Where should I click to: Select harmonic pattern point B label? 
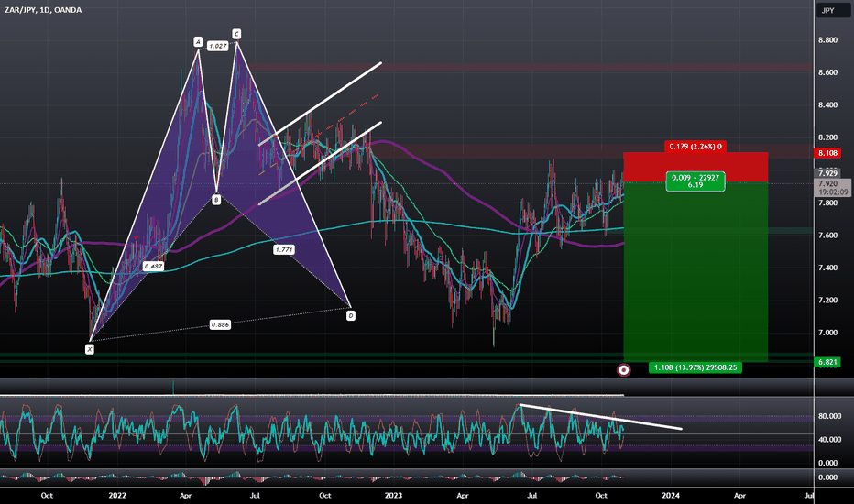pos(216,200)
